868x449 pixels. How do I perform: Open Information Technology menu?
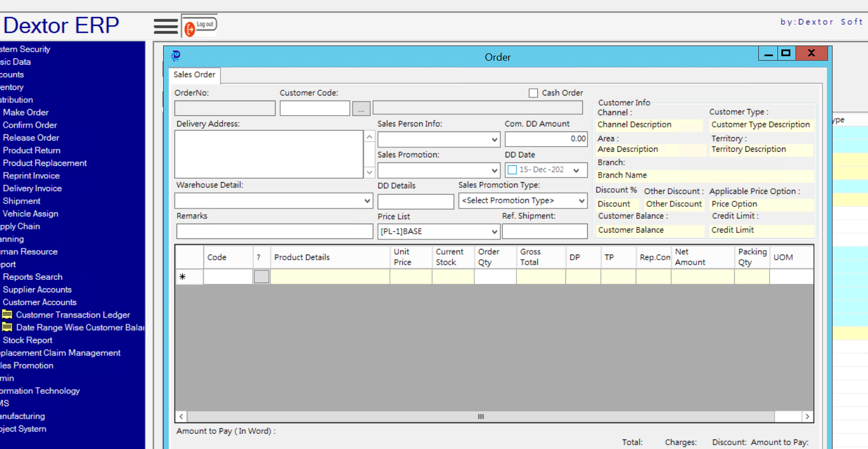coord(40,391)
